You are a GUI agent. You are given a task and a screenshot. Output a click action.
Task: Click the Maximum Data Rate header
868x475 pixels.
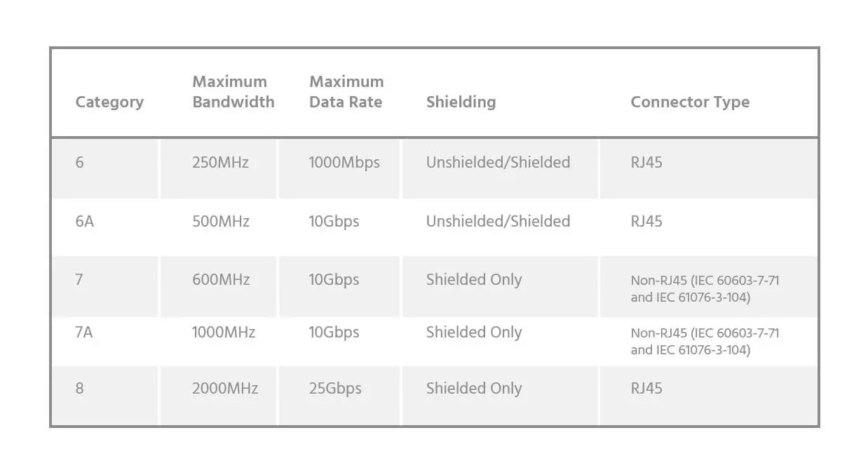[346, 92]
